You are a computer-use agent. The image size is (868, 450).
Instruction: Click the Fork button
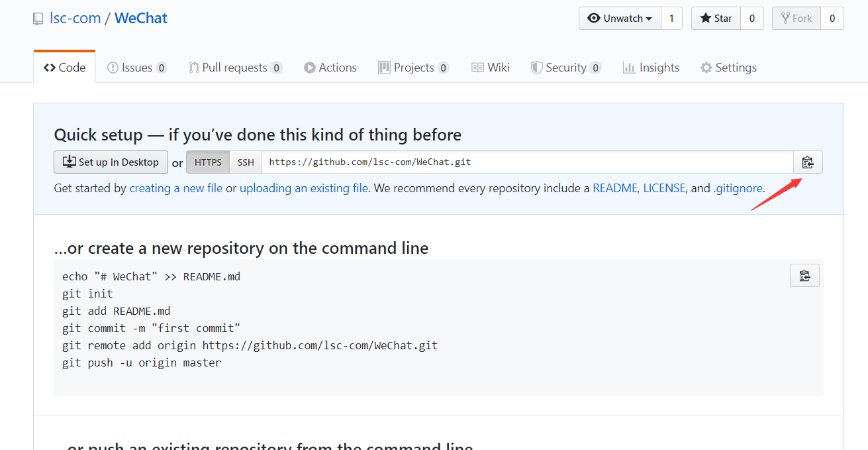[796, 19]
